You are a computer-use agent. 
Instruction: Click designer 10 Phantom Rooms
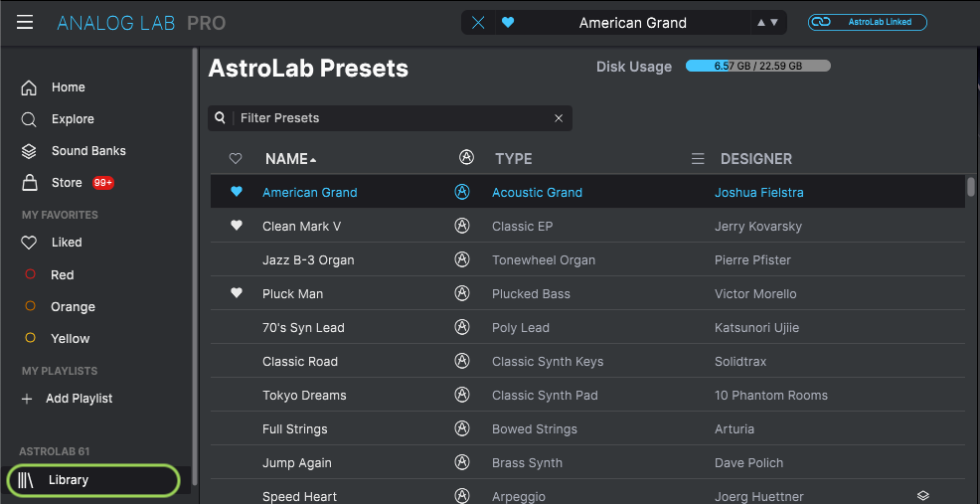point(770,396)
